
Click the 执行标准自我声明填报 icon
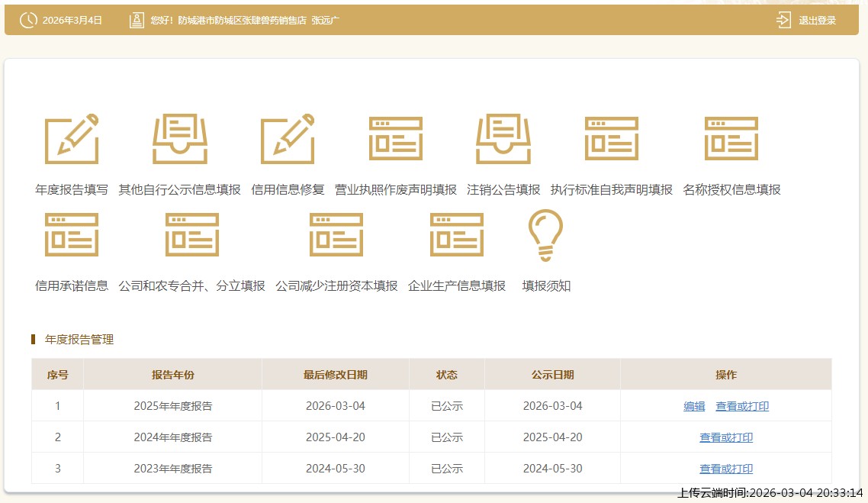click(612, 139)
